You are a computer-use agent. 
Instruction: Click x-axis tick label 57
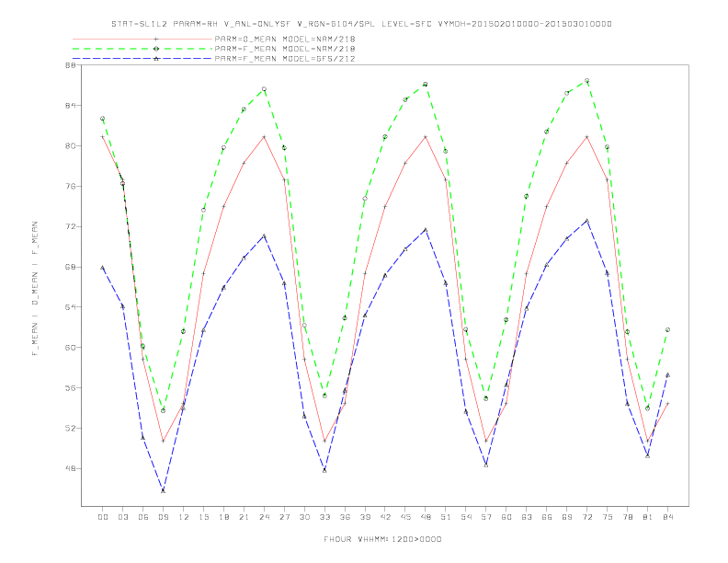[486, 517]
